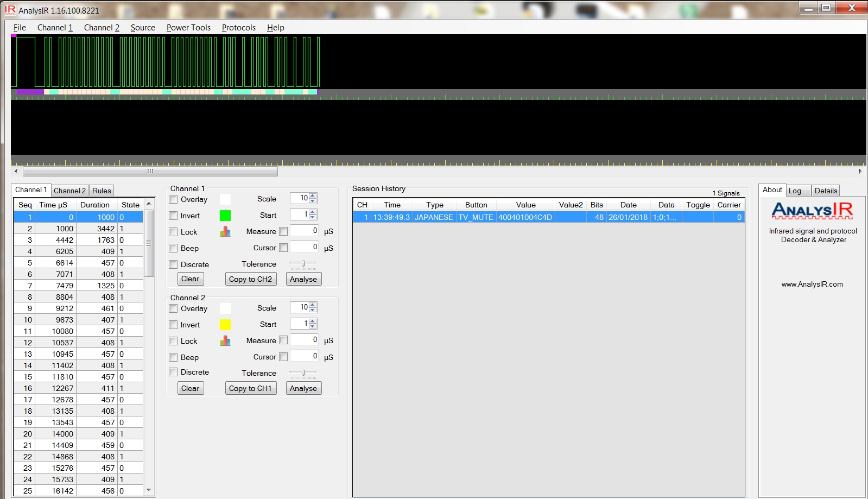Switch to the Log tab

tap(799, 191)
